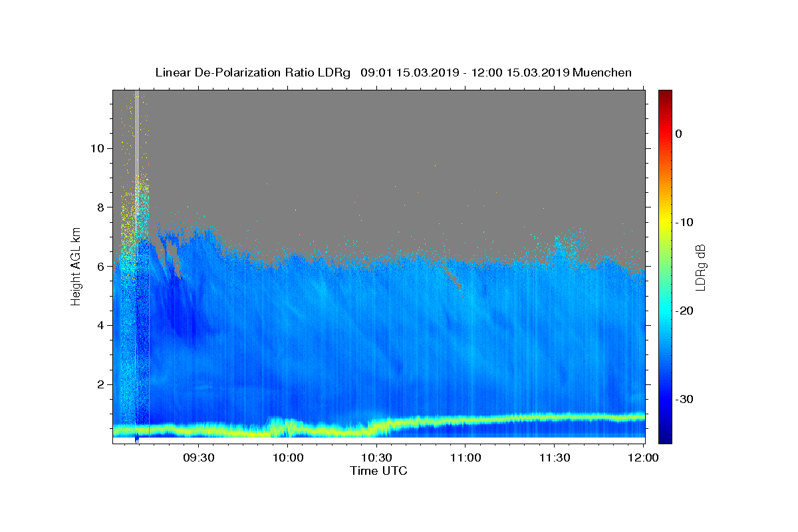The width and height of the screenshot is (798, 532).
Task: Click the colorbar value label 0
Action: (679, 134)
